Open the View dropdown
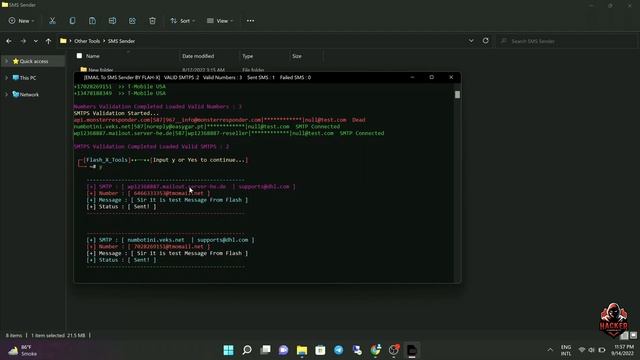This screenshot has width=640, height=360. pyautogui.click(x=220, y=21)
